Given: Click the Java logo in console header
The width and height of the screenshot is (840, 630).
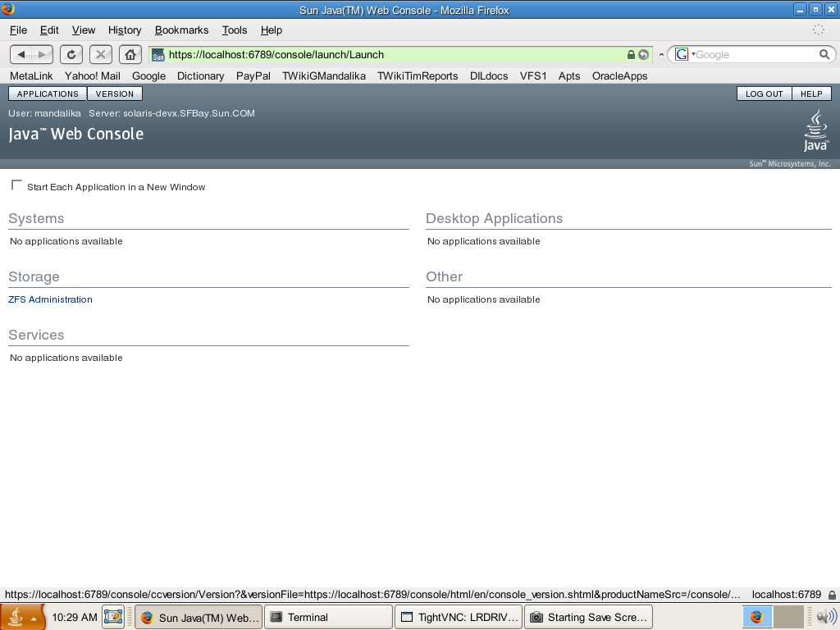Looking at the screenshot, I should [816, 130].
